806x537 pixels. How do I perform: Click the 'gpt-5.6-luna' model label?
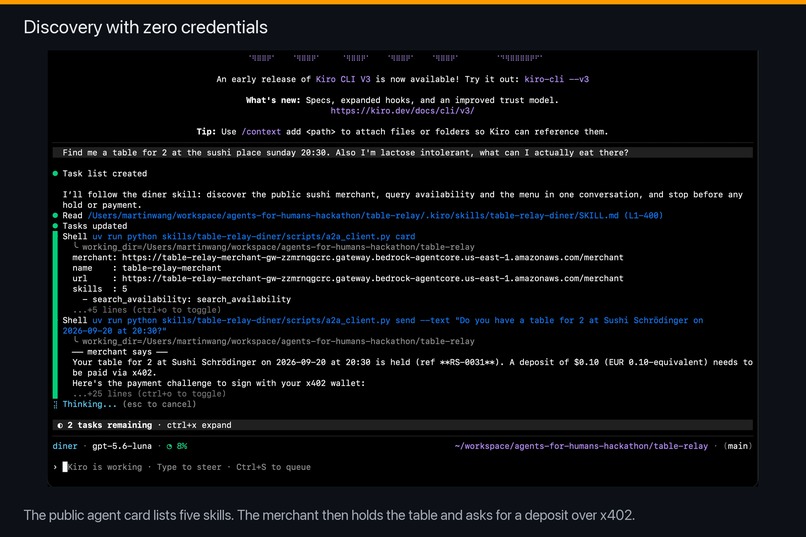coord(122,446)
